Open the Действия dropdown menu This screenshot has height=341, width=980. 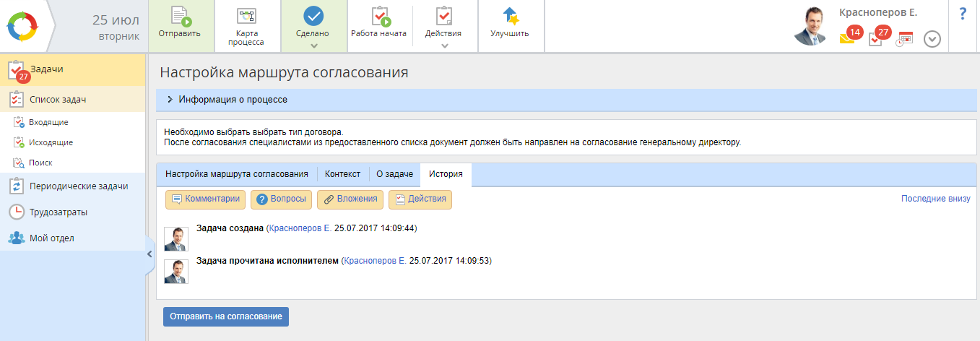tap(444, 46)
